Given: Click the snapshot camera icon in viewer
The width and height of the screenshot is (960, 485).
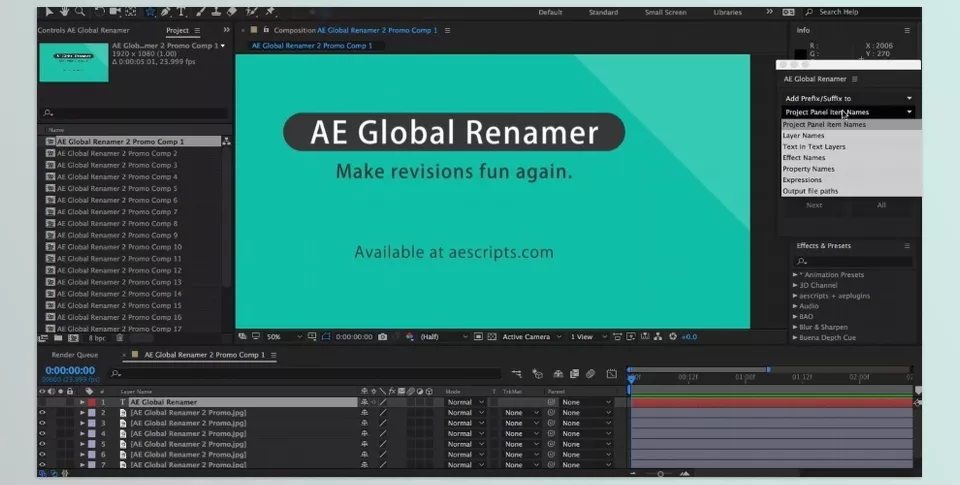Looking at the screenshot, I should pos(383,337).
